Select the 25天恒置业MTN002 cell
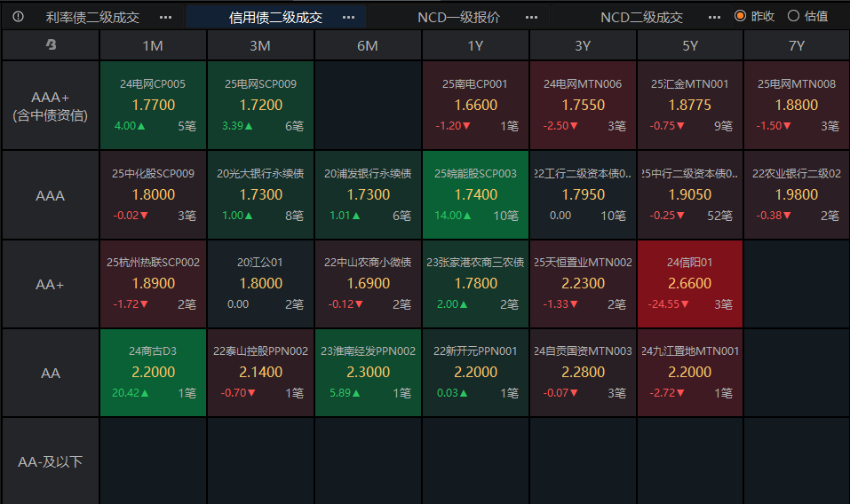 pyautogui.click(x=583, y=284)
